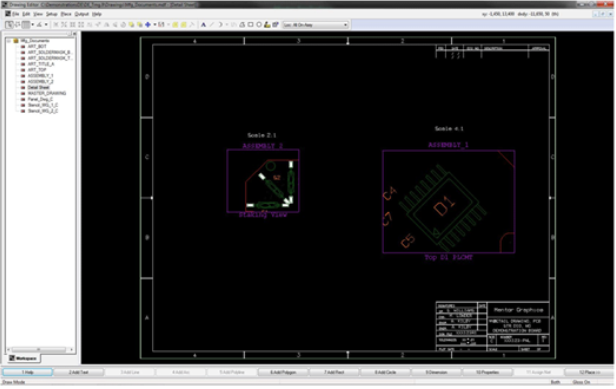
Task: Click the arc drawing tool icon
Action: pyautogui.click(x=220, y=25)
